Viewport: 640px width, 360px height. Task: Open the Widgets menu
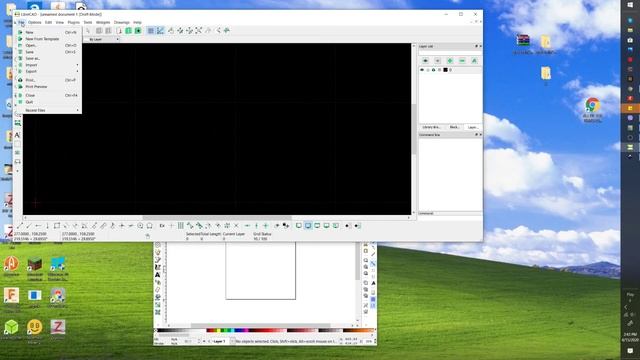(x=103, y=22)
